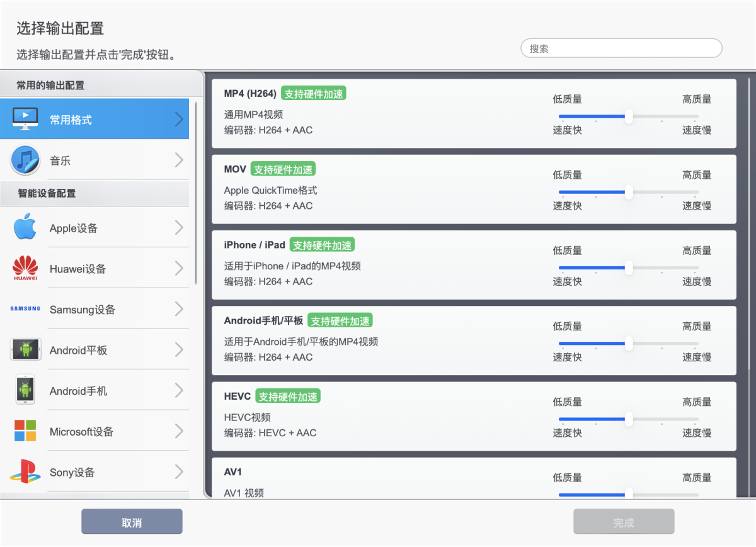This screenshot has height=547, width=756.
Task: Click the Microsoft Windows logo icon
Action: (25, 431)
